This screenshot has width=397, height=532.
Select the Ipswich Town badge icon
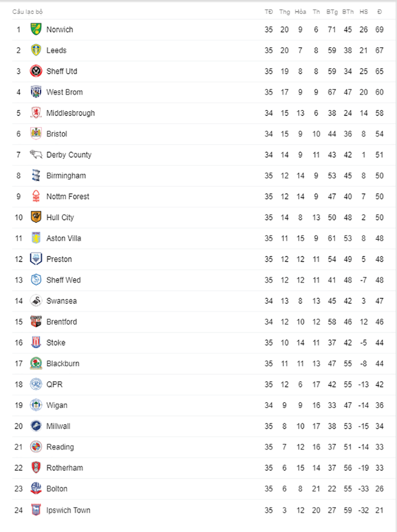(36, 510)
